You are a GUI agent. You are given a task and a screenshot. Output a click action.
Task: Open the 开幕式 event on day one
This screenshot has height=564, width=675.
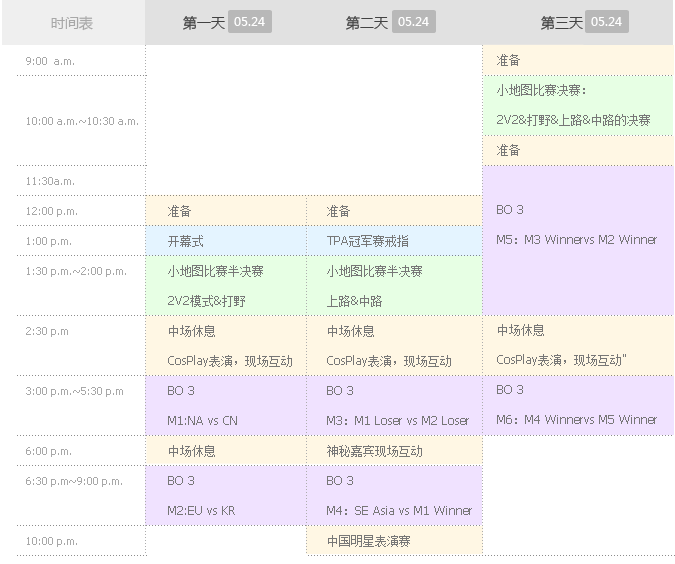(x=185, y=241)
